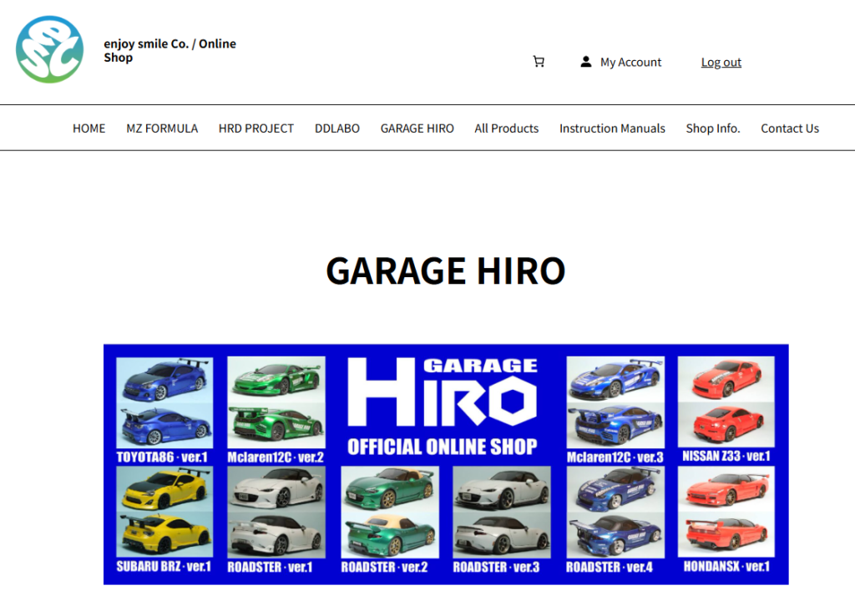
Task: Open My Account via its text label
Action: (x=630, y=61)
